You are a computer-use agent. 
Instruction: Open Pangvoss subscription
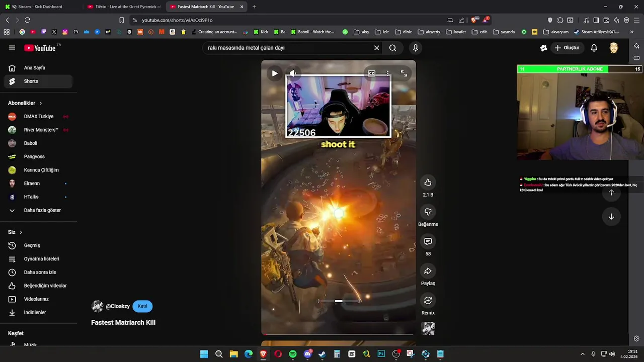[38, 157]
